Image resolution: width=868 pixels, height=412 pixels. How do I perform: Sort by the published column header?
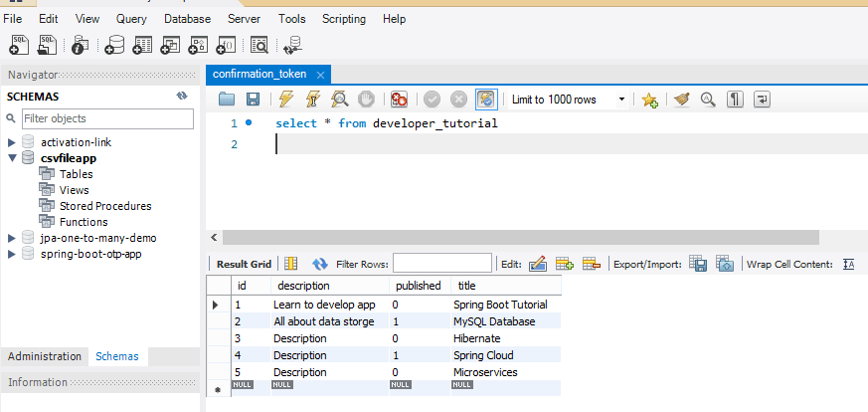click(x=420, y=286)
